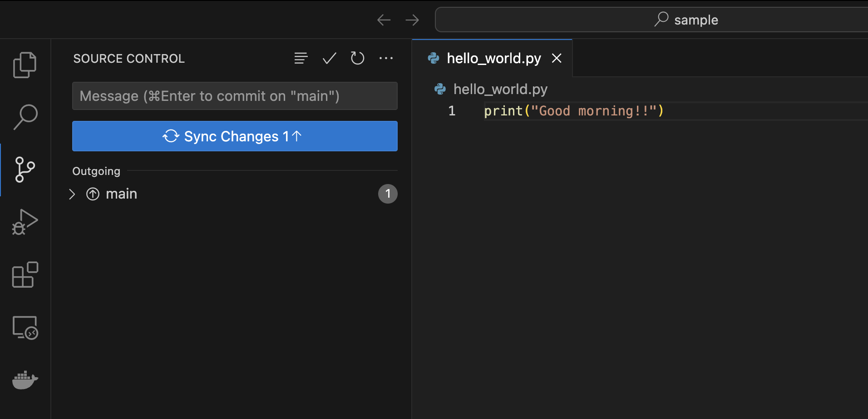Viewport: 868px width, 419px height.
Task: Open the Run and Debug view
Action: click(x=25, y=222)
